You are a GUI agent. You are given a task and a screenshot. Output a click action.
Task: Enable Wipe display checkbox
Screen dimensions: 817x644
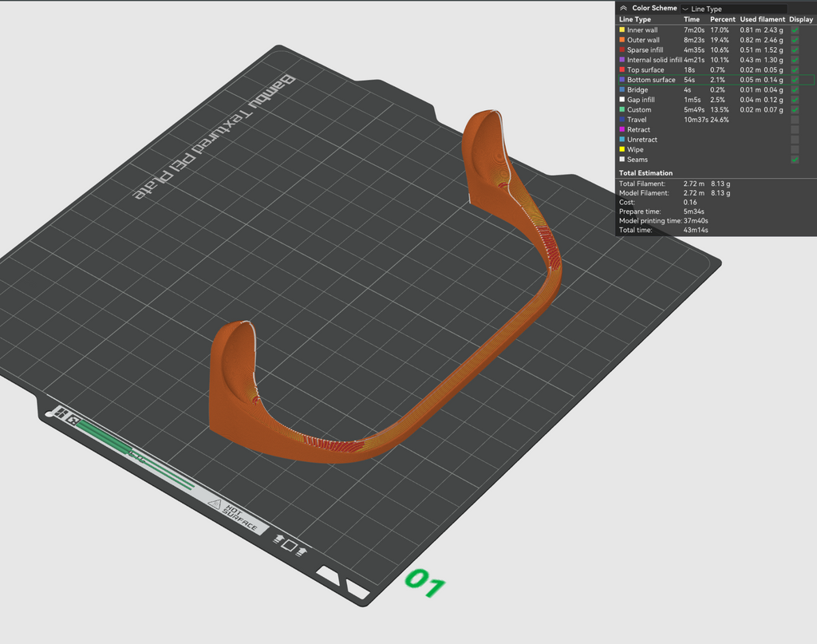pyautogui.click(x=795, y=149)
